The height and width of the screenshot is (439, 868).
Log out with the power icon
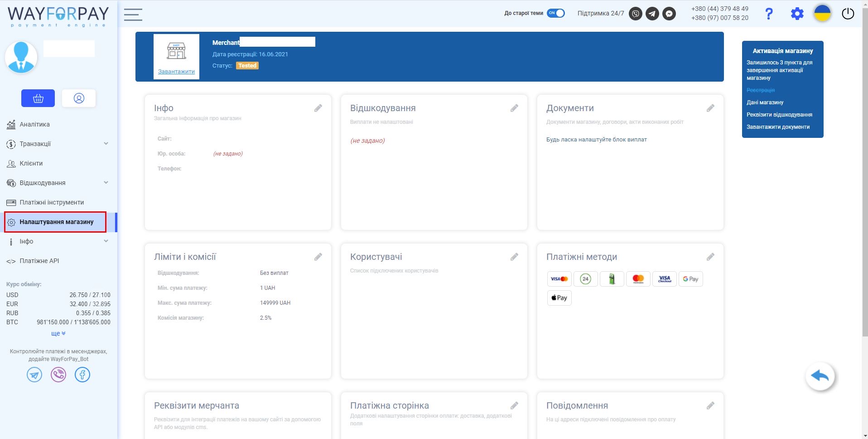pyautogui.click(x=848, y=14)
